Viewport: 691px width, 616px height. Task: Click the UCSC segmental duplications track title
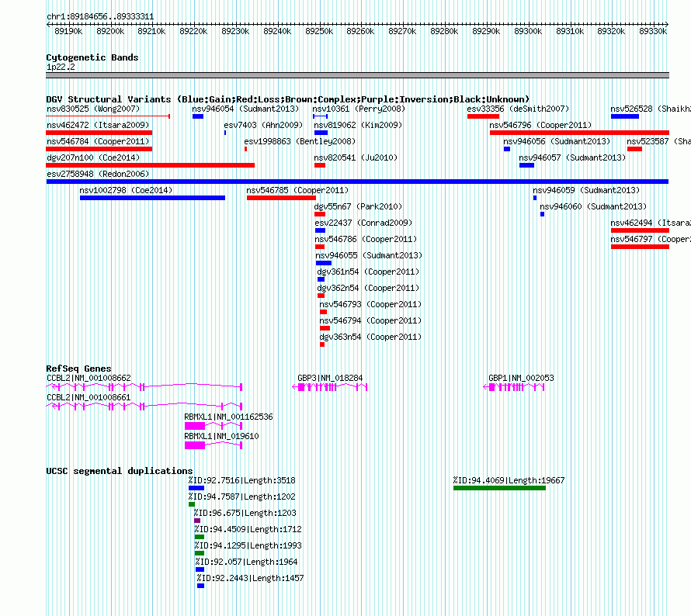pos(120,471)
